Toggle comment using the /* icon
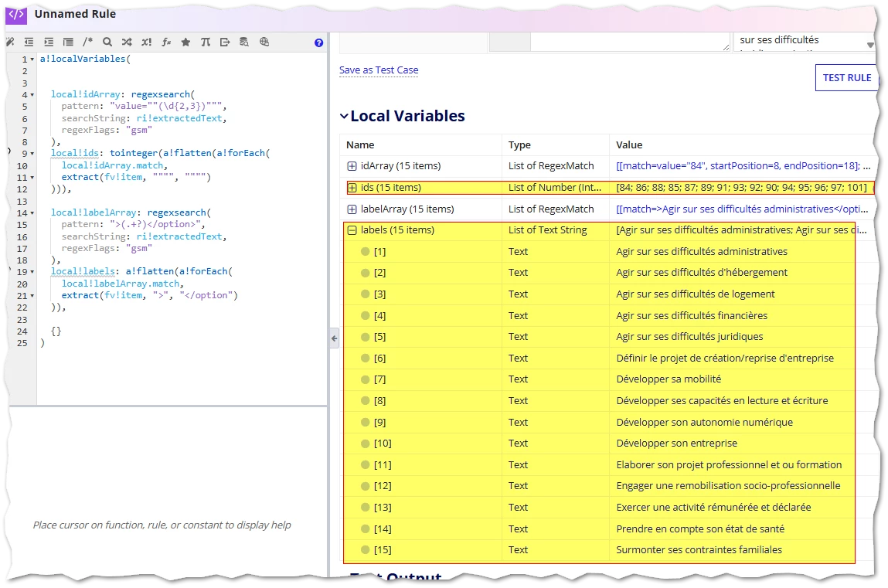Image resolution: width=888 pixels, height=588 pixels. 87,42
